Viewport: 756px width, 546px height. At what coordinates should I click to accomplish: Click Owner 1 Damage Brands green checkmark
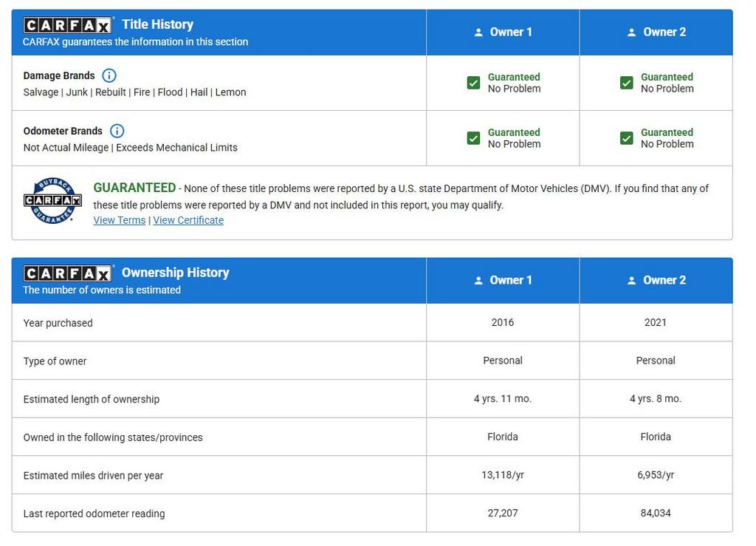[x=474, y=83]
